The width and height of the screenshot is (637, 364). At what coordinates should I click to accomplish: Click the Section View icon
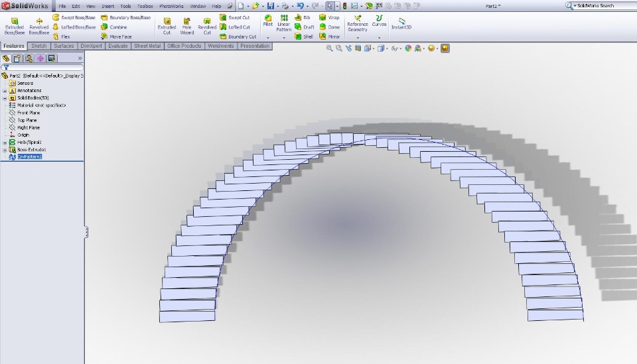click(358, 48)
